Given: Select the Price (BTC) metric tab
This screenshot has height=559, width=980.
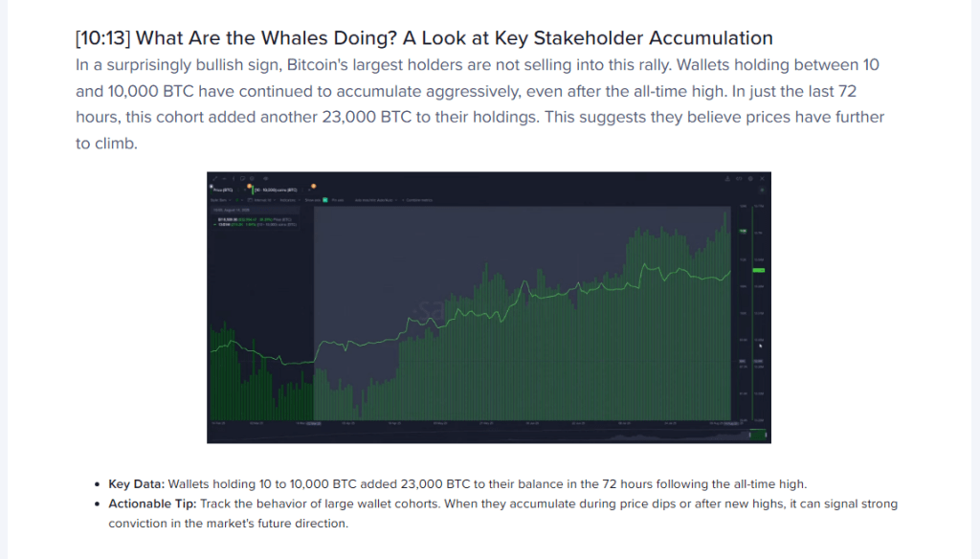Looking at the screenshot, I should pos(221,190).
